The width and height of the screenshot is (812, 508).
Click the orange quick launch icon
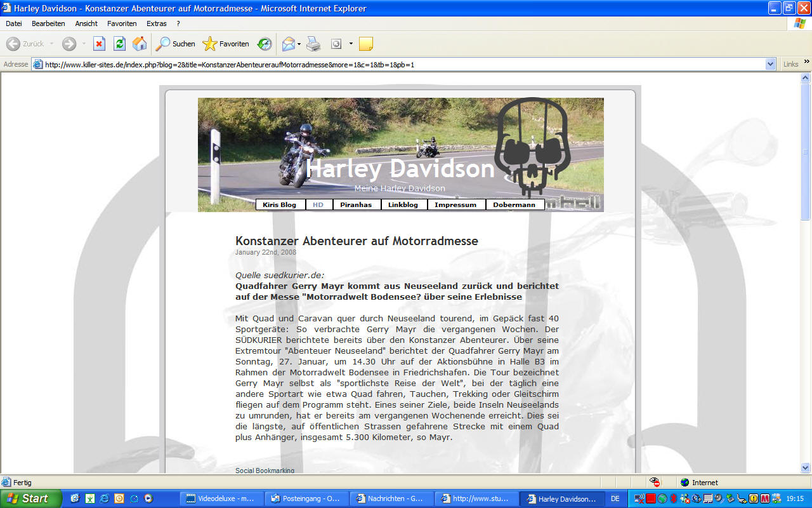[119, 498]
